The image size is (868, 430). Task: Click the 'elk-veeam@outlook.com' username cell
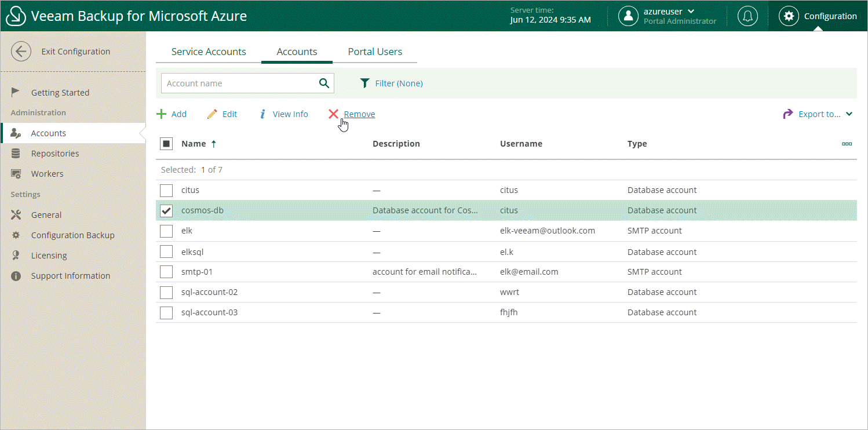pyautogui.click(x=548, y=231)
